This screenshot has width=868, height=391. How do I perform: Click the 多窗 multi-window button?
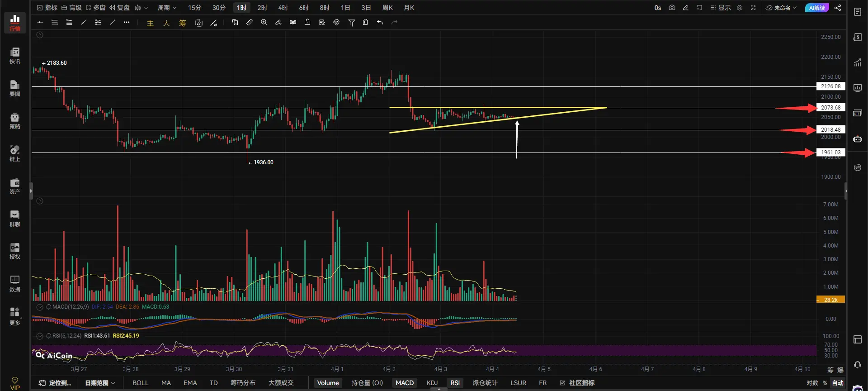coord(95,8)
